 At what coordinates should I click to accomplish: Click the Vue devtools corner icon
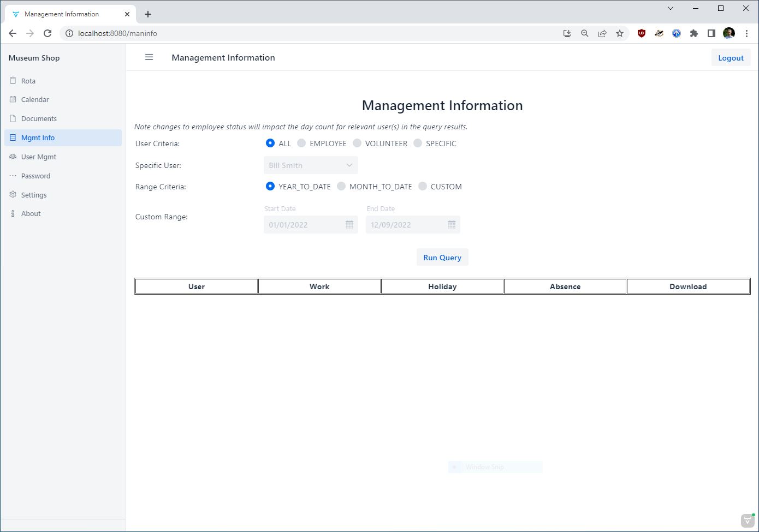[x=748, y=520]
